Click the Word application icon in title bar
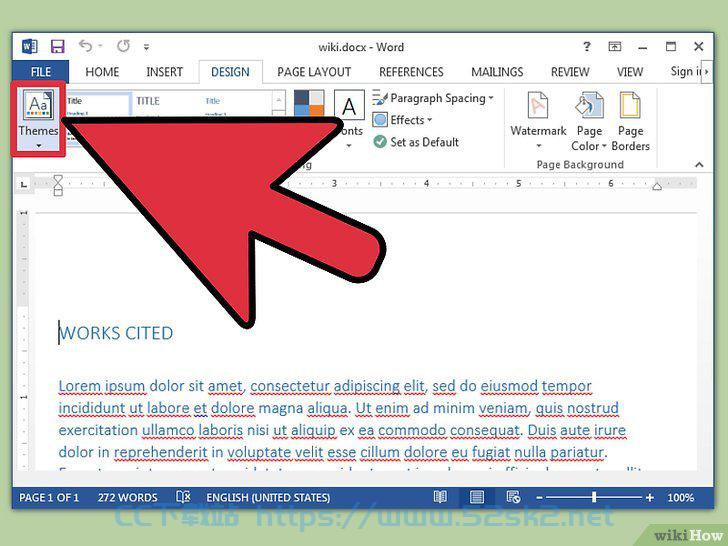The width and height of the screenshot is (728, 546). coord(29,46)
